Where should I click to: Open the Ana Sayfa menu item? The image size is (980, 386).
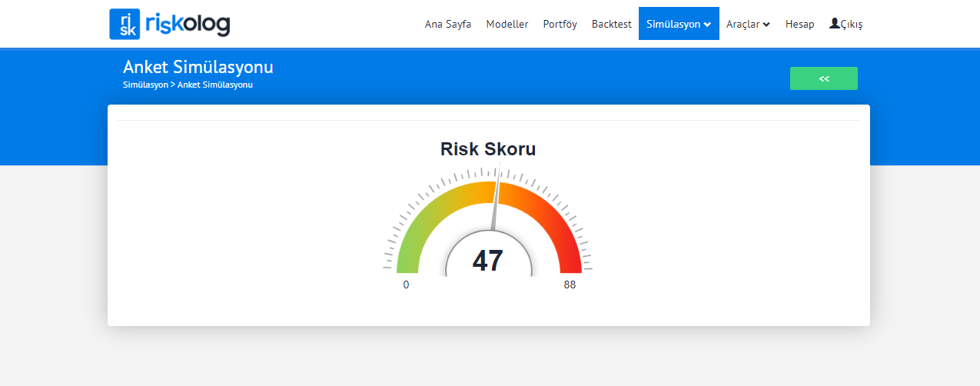point(448,24)
